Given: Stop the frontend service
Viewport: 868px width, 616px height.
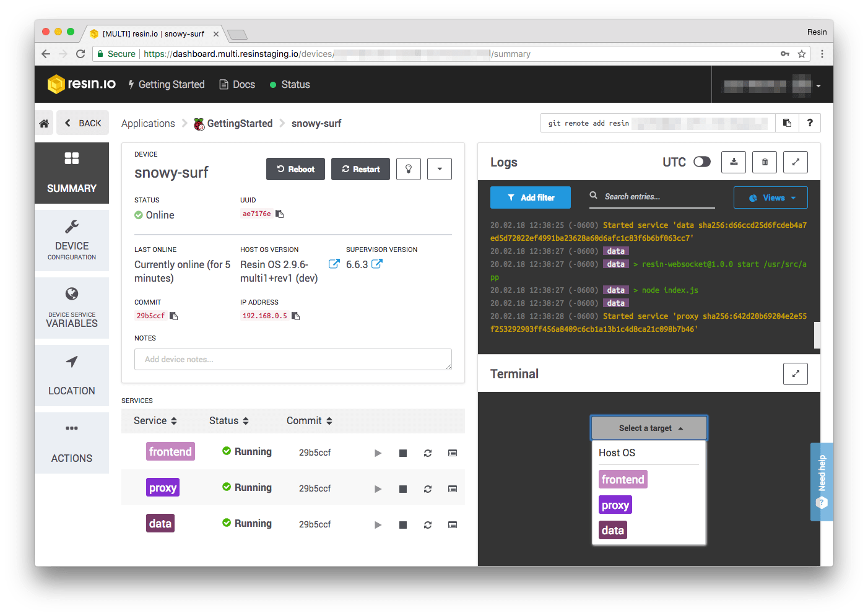Looking at the screenshot, I should point(403,453).
